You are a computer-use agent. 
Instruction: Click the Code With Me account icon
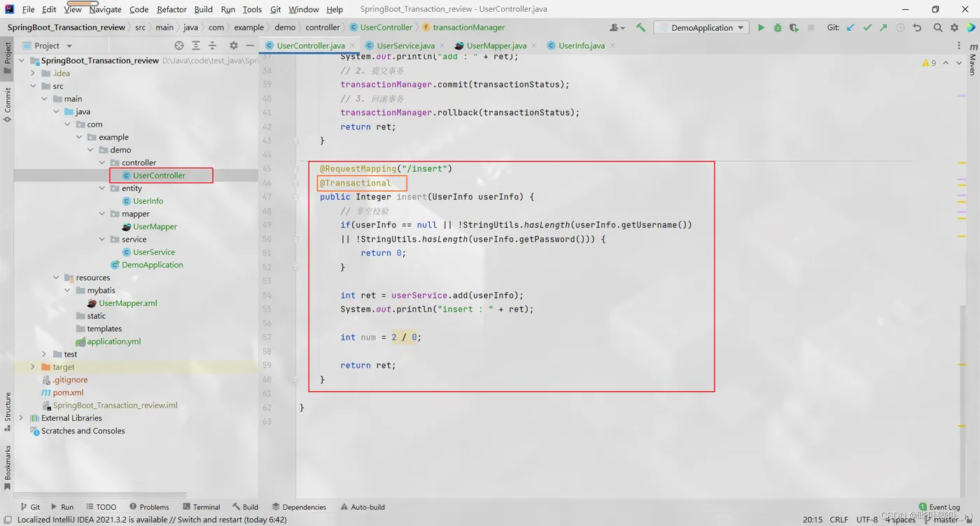click(x=617, y=27)
